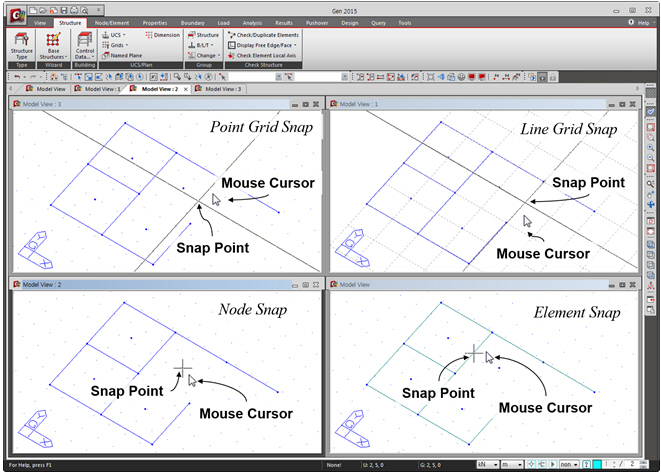This screenshot has width=661, height=473.
Task: Click Check Element Local Axis
Action: 263,55
